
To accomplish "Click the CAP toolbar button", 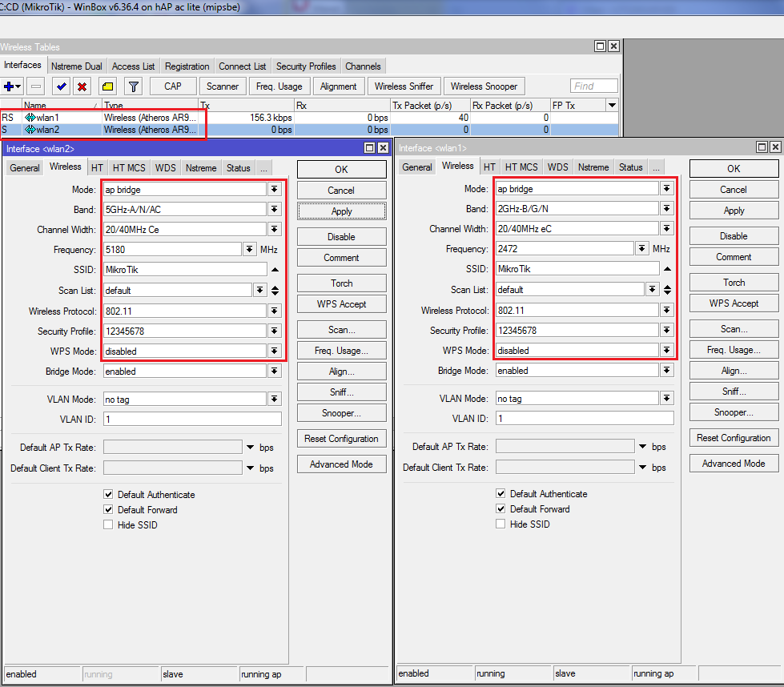I will pos(172,86).
